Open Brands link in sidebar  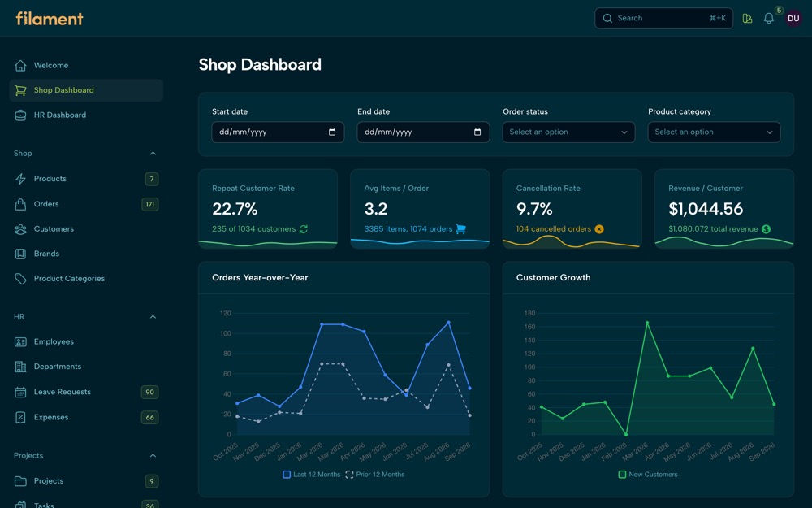(86, 254)
